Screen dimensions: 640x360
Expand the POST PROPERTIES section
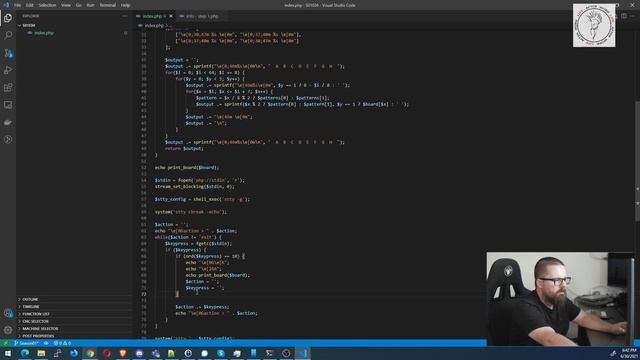coord(74,336)
